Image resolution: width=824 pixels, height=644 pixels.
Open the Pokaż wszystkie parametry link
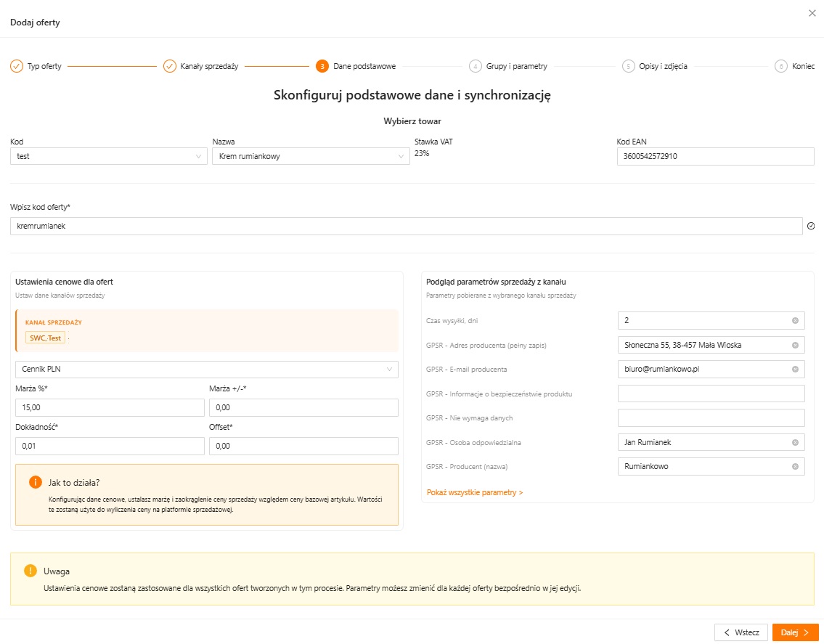tap(475, 492)
